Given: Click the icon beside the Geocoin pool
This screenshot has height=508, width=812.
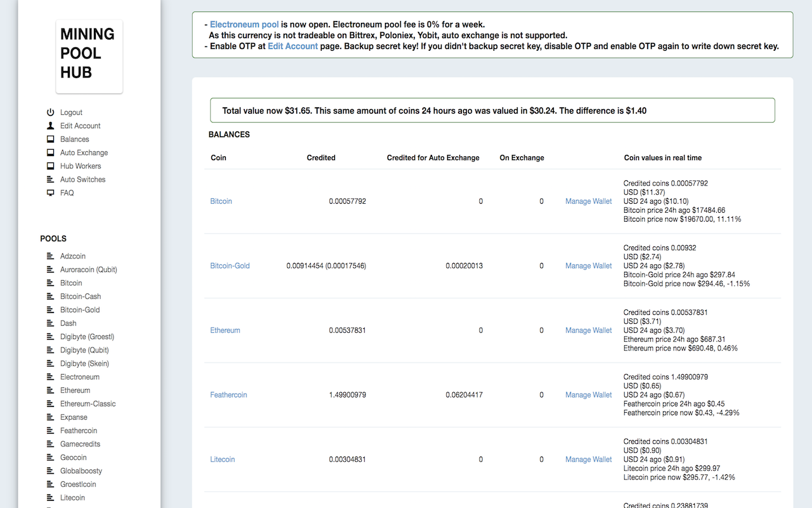Looking at the screenshot, I should click(51, 457).
